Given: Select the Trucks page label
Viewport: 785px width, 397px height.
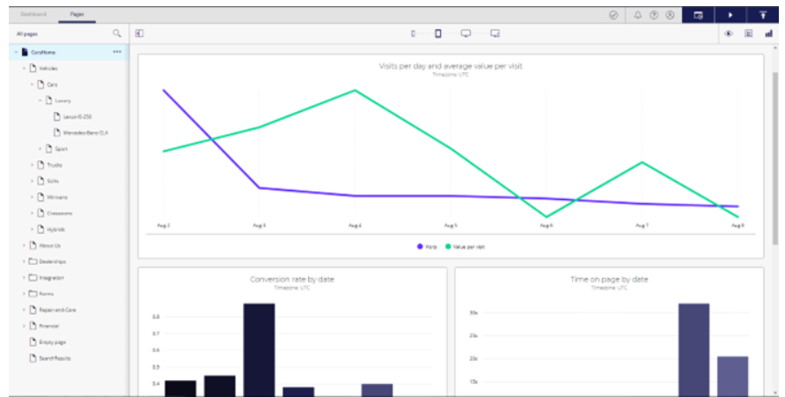Looking at the screenshot, I should (x=55, y=165).
